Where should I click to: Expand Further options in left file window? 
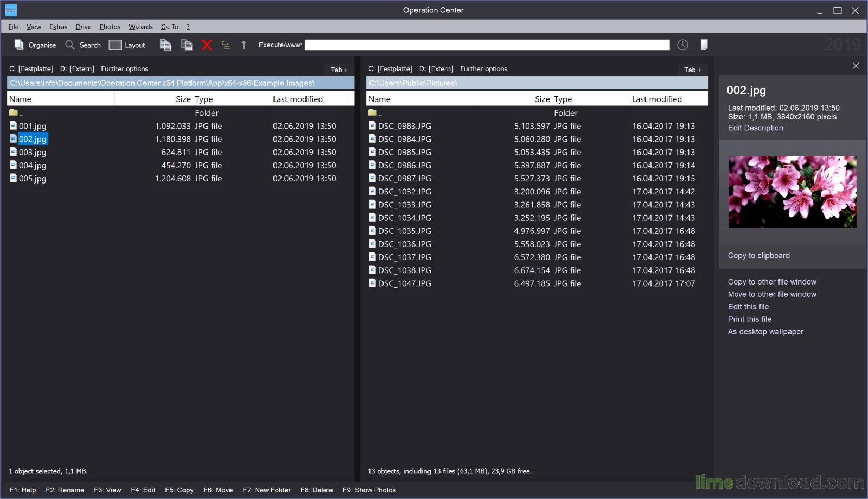(x=124, y=69)
